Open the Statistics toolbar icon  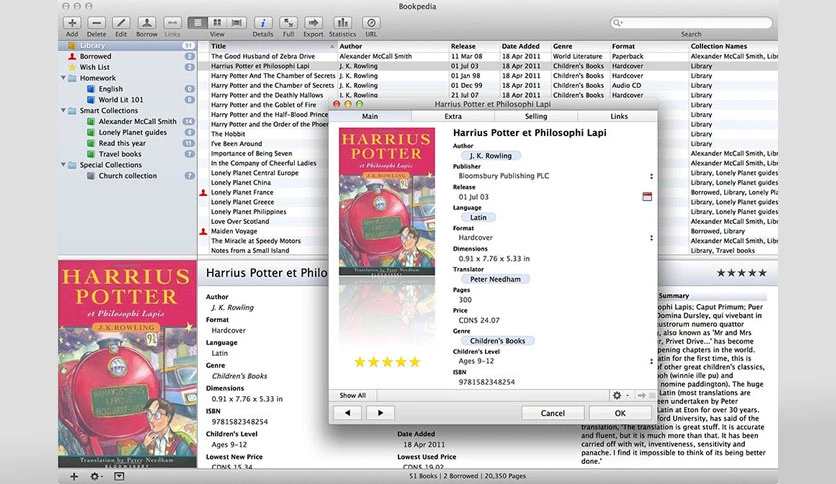pyautogui.click(x=342, y=23)
